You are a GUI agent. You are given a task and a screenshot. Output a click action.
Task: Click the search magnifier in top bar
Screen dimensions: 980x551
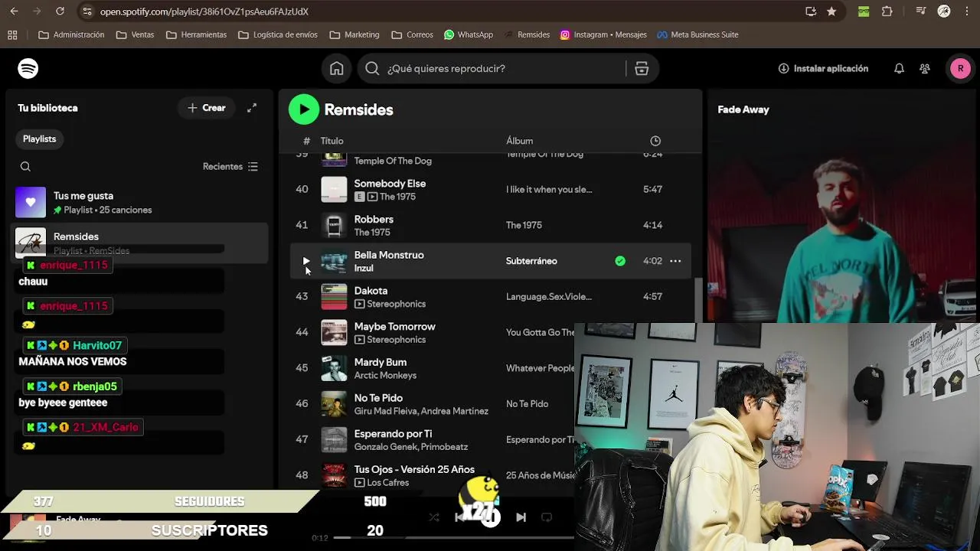point(372,69)
